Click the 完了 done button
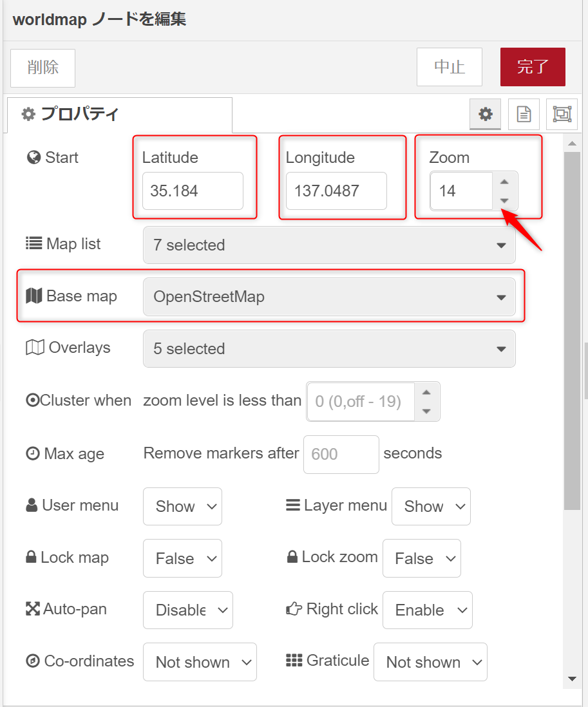The width and height of the screenshot is (588, 707). [533, 67]
